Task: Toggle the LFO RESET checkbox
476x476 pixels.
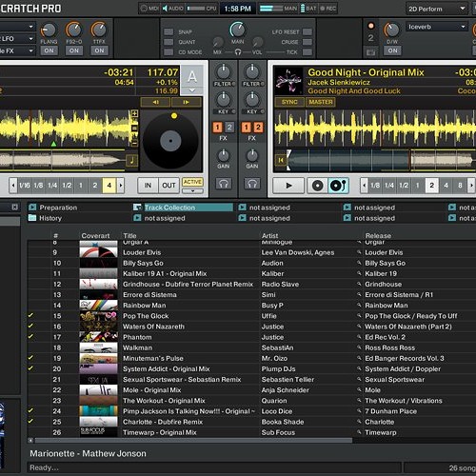Action: point(307,31)
